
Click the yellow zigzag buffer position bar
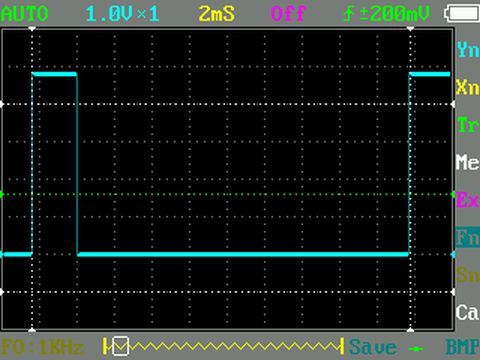[x=223, y=347]
